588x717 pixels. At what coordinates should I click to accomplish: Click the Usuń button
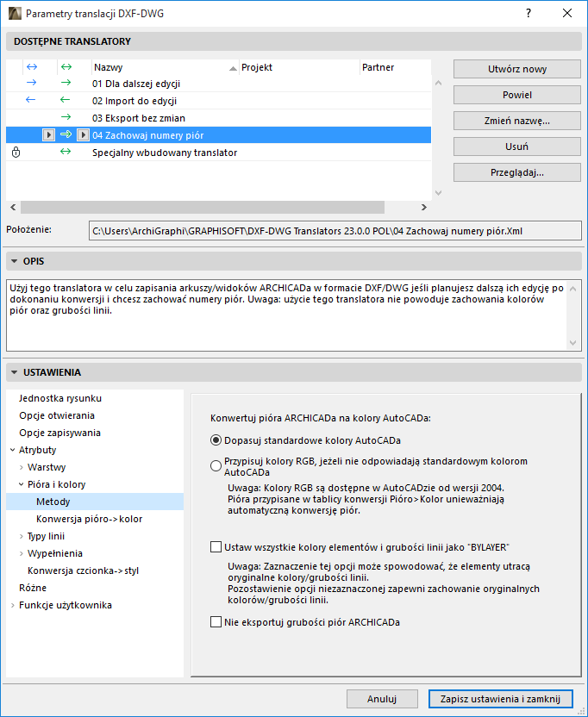tap(517, 147)
